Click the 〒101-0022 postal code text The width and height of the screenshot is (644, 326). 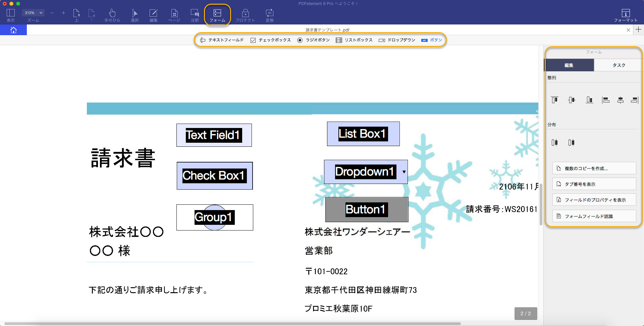point(326,271)
